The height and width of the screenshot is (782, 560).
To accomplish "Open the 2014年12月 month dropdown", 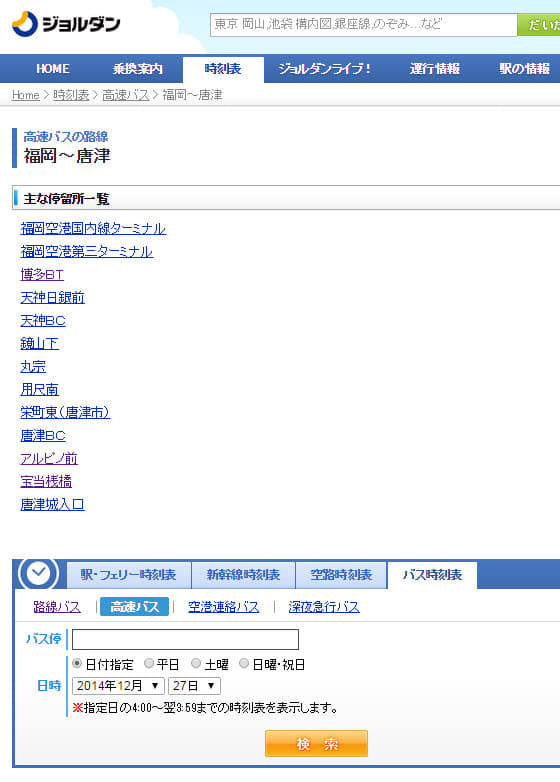I will tap(118, 686).
